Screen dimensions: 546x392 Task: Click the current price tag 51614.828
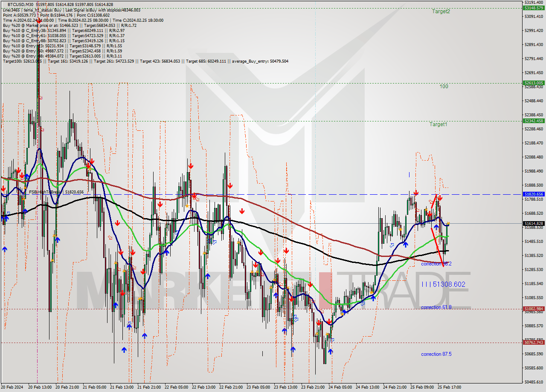coord(534,223)
